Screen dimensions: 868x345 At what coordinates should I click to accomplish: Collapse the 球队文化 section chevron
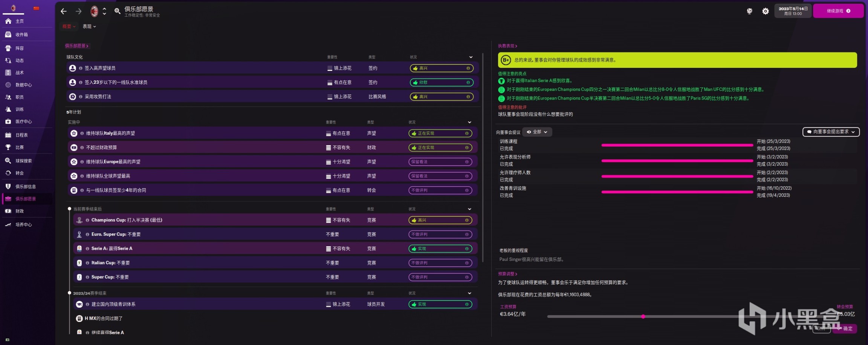tap(471, 57)
